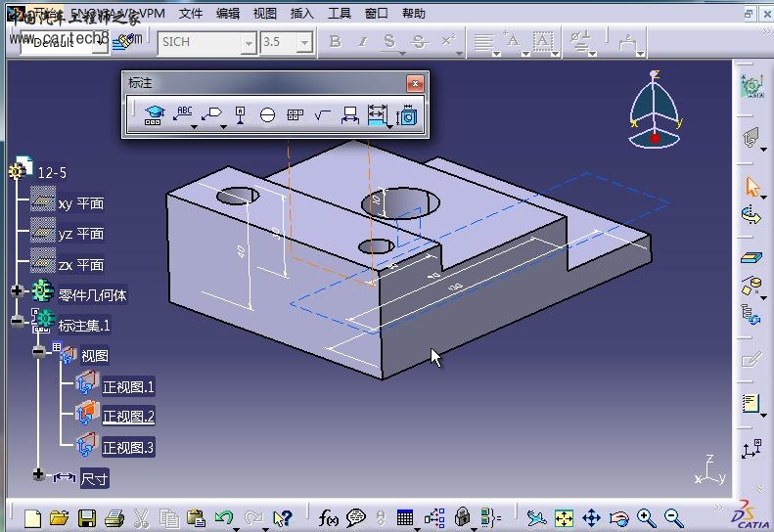The width and height of the screenshot is (774, 532).
Task: Select 正视图.2 in the tree
Action: [128, 417]
